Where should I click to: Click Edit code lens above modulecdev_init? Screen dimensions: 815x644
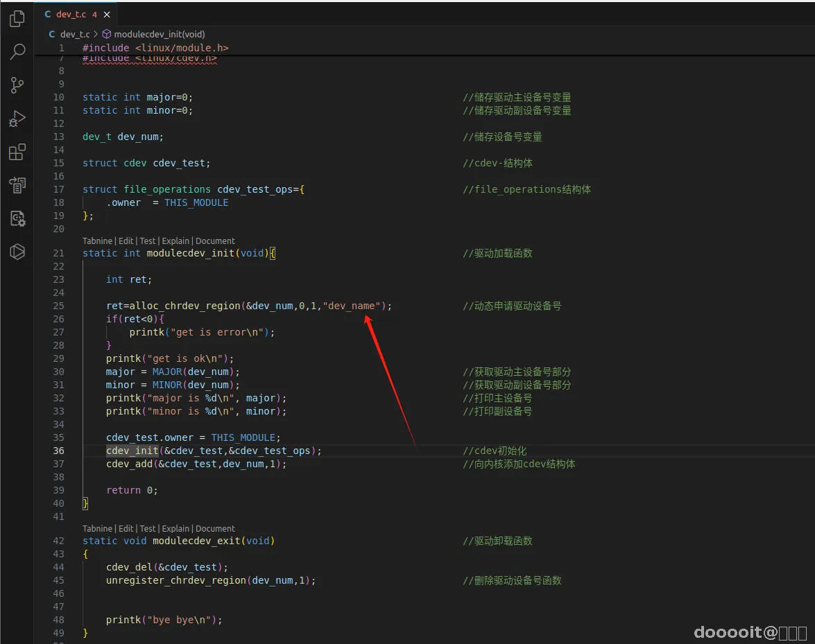pos(126,241)
